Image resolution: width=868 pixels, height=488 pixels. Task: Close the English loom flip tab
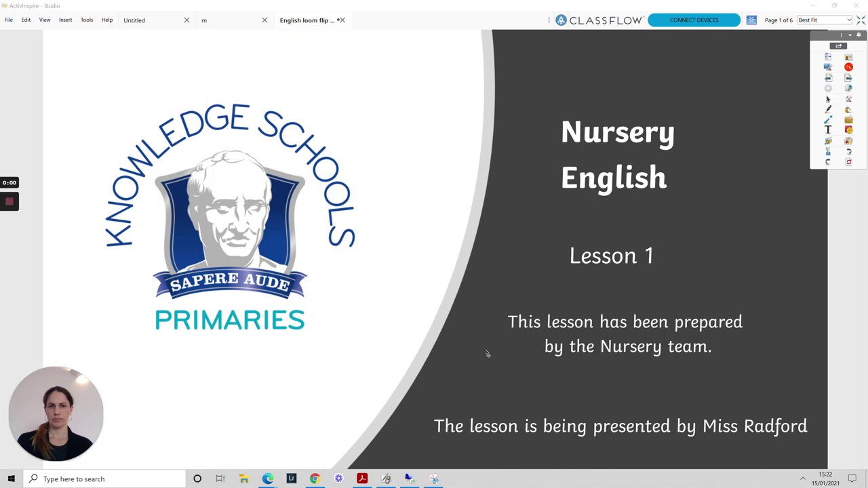[342, 20]
